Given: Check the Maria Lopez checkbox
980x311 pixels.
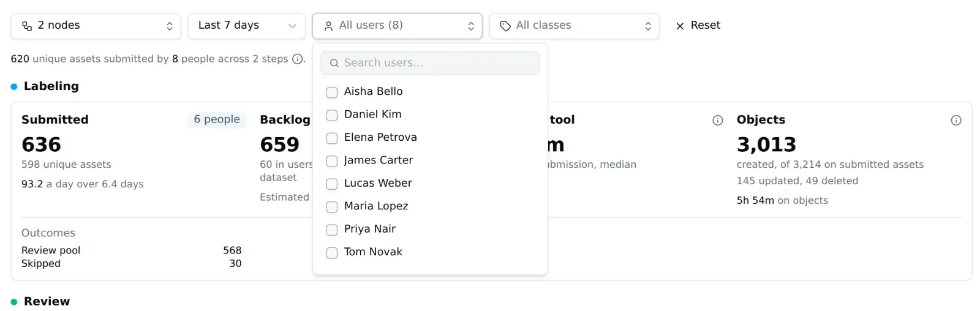Looking at the screenshot, I should (332, 207).
